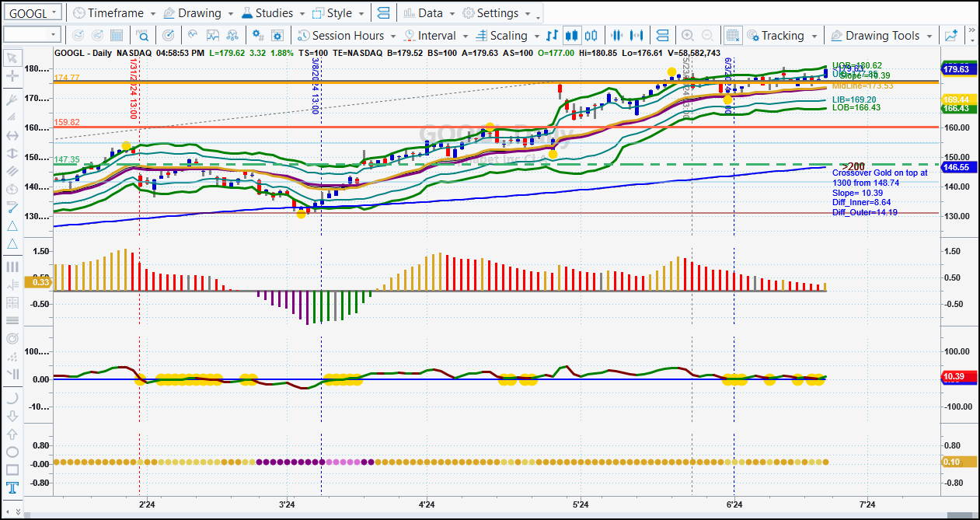Click the 147.35 green level label
The height and width of the screenshot is (520, 980).
click(68, 159)
